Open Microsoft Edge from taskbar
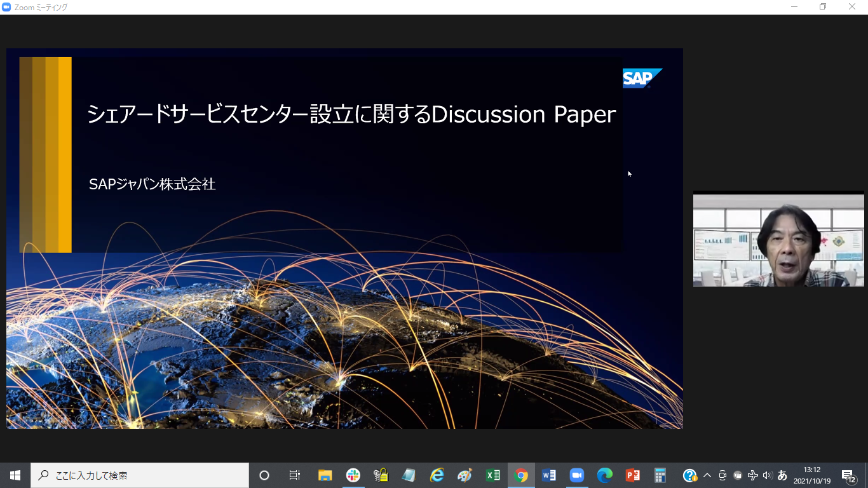Viewport: 868px width, 488px height. click(605, 475)
